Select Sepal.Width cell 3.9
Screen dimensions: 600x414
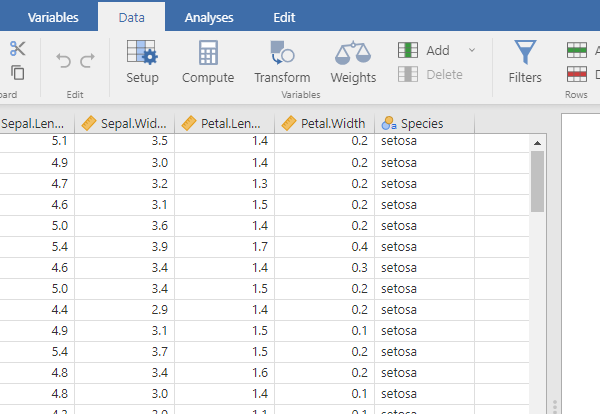pos(124,247)
